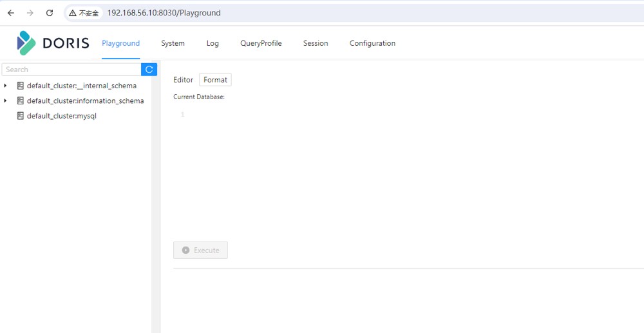Open the Log tab
The image size is (644, 333).
[x=213, y=43]
